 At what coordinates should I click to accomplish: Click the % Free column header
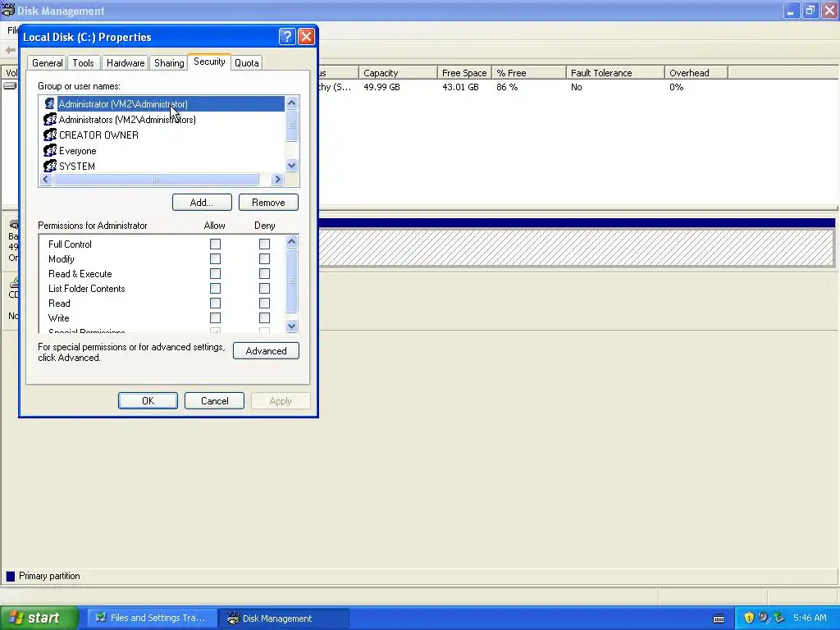(528, 73)
